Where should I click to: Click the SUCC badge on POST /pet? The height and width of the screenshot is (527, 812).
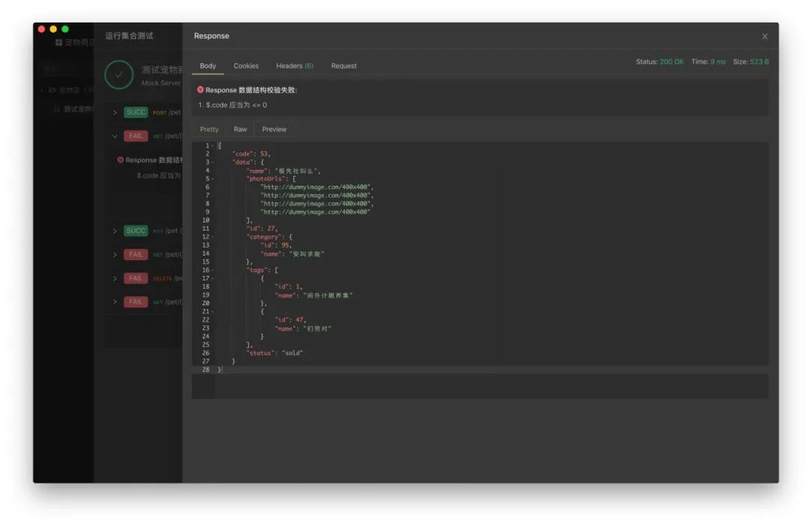coord(135,112)
